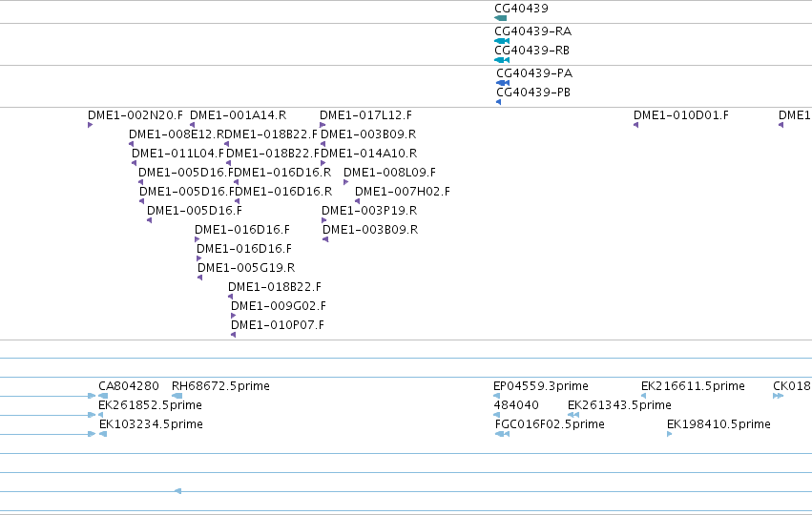
Task: Select the DME1-005G19.R label
Action: pos(246,268)
